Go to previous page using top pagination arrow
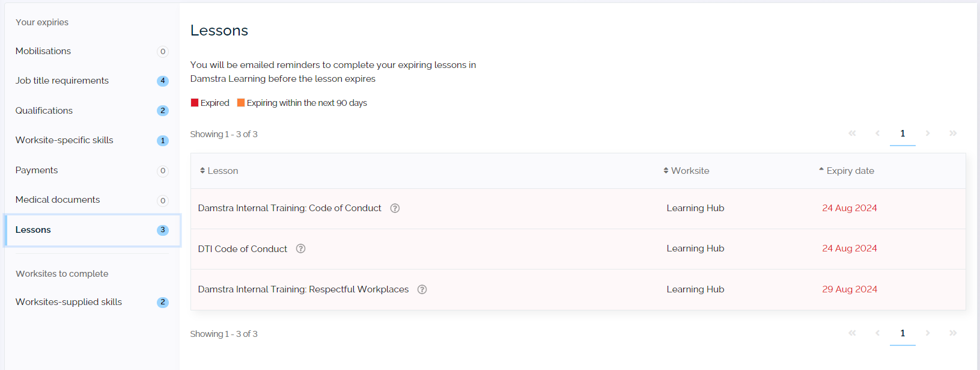980x370 pixels. tap(877, 134)
